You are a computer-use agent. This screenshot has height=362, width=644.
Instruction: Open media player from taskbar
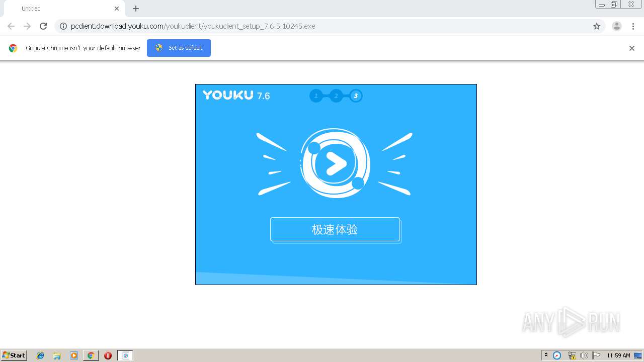click(x=73, y=355)
